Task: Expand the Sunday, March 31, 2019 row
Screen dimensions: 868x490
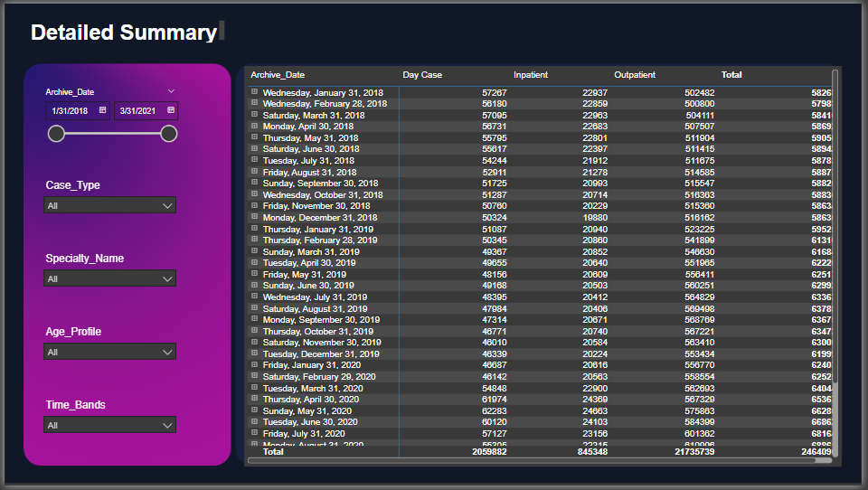Action: coord(255,251)
